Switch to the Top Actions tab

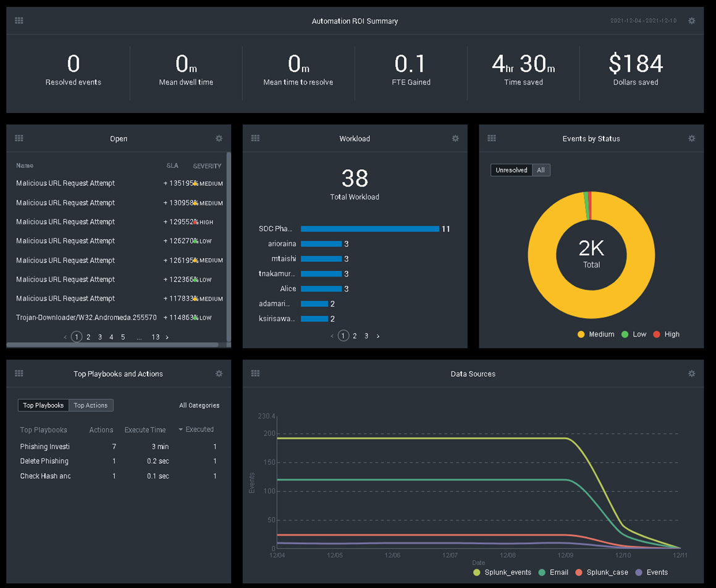tap(91, 406)
